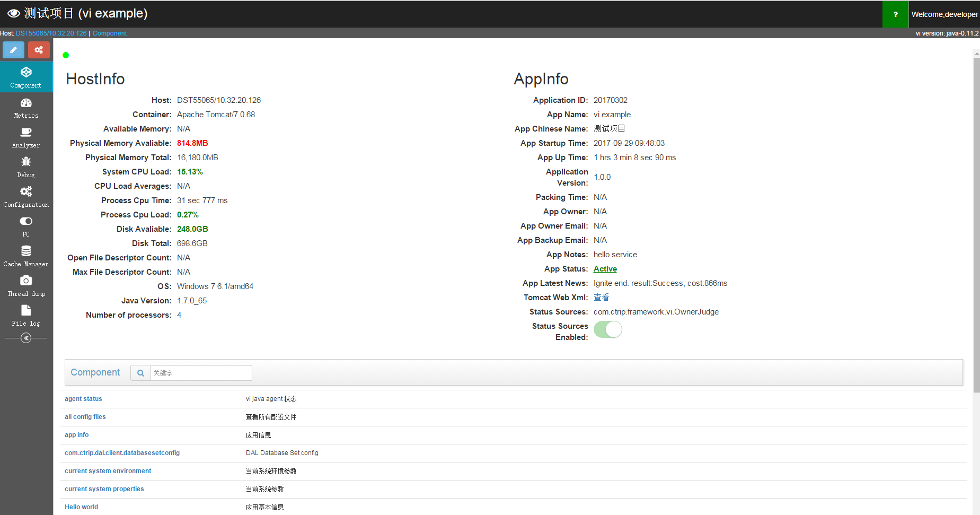Image resolution: width=980 pixels, height=515 pixels.
Task: Click the Physical Memory Available value 814.8MB
Action: point(192,143)
